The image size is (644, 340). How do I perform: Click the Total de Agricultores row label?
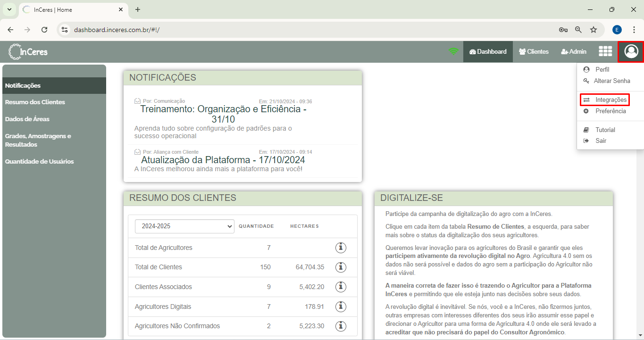point(163,248)
